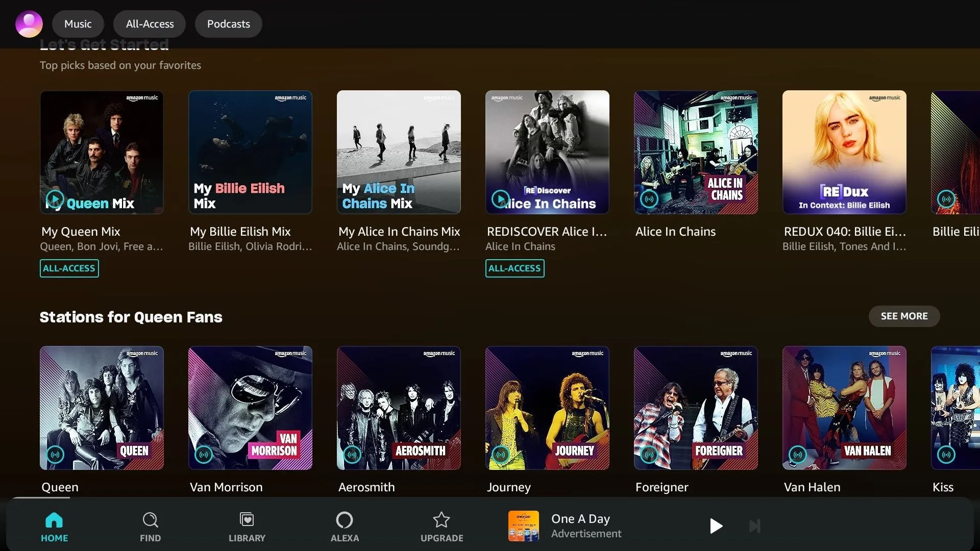Skip to next track
The height and width of the screenshot is (551, 980).
click(755, 526)
